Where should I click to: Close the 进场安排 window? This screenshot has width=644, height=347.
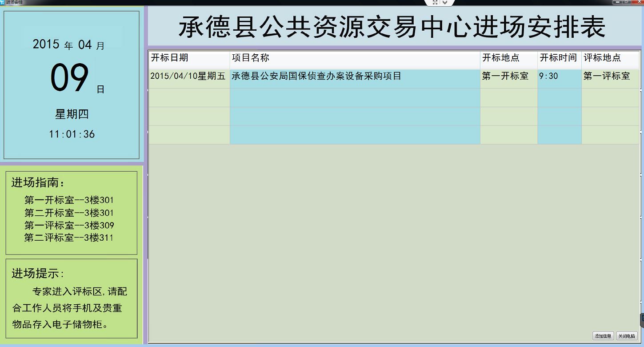(x=637, y=2)
